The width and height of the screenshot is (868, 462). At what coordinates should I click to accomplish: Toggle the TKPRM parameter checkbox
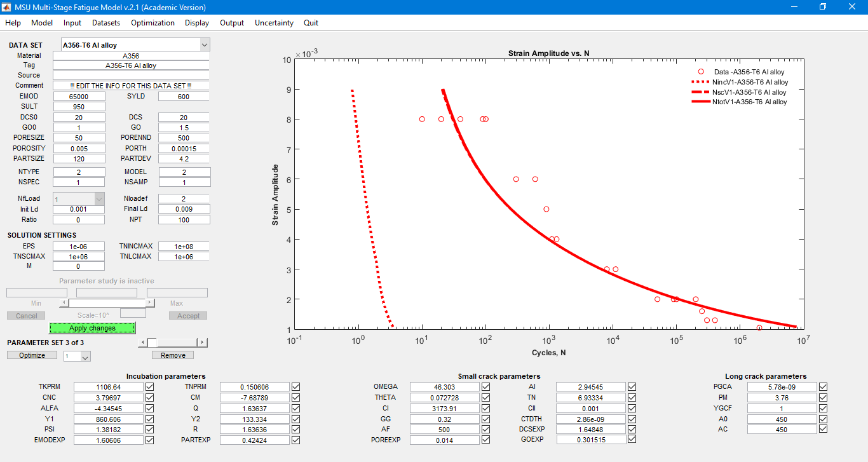pyautogui.click(x=150, y=386)
